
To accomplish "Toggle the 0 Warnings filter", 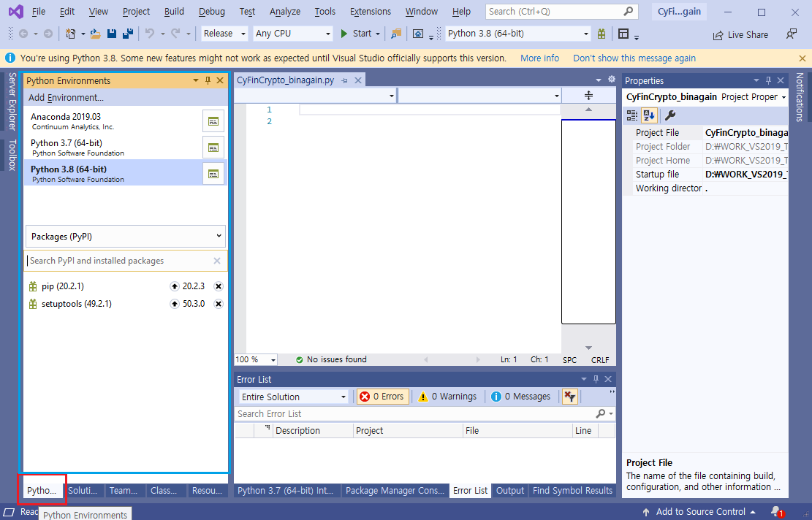I will 447,397.
